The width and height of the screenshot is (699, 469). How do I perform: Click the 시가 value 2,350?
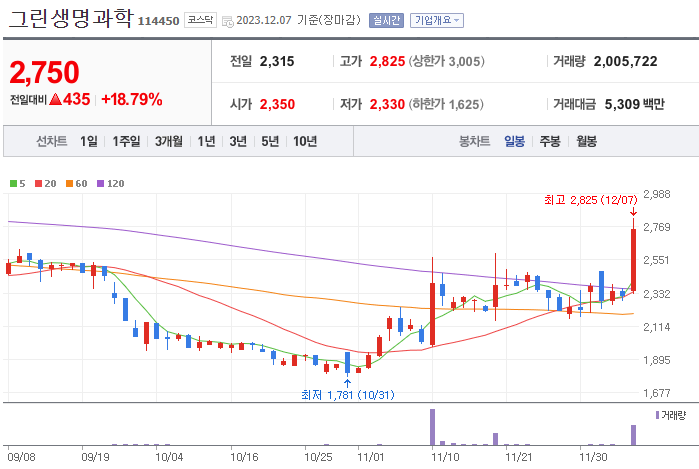277,104
